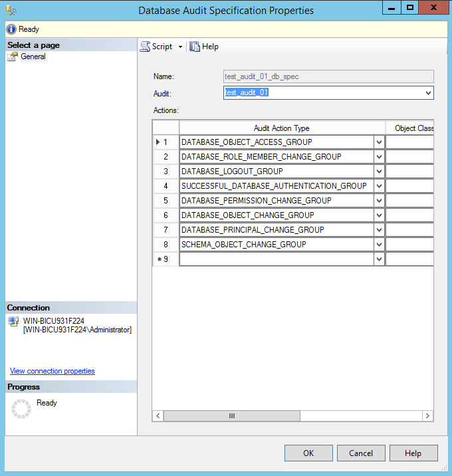Click the Script toolbar icon
Screen dimensions: 452x476
coord(145,47)
